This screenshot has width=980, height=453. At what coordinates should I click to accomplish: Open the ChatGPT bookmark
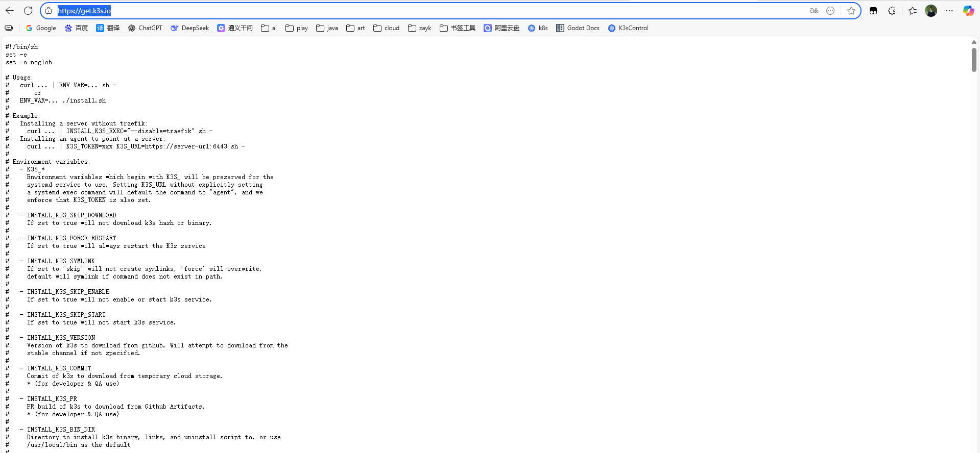click(145, 28)
